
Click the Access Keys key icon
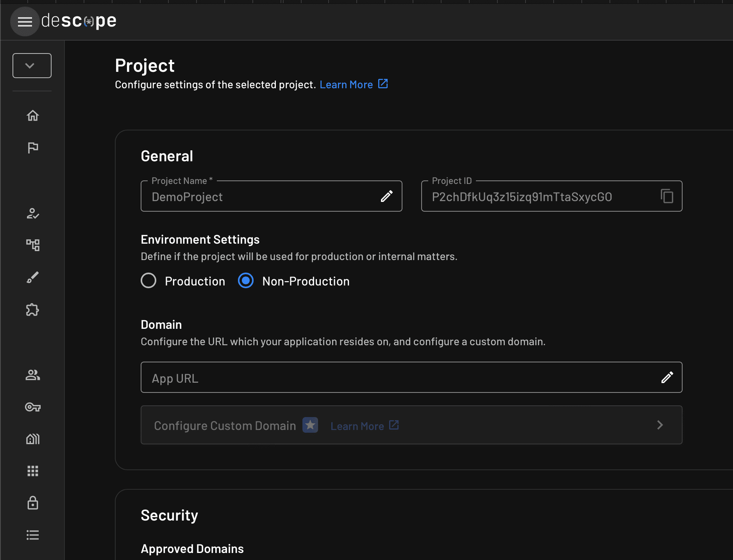[32, 407]
